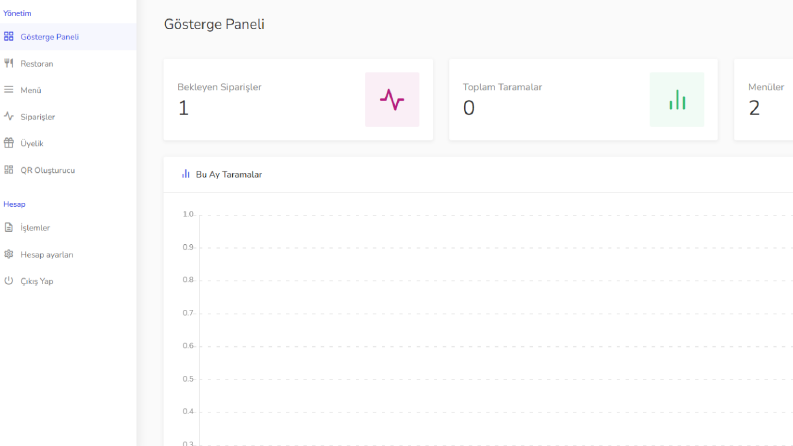
Task: Click the Yönetim section header
Action: [x=17, y=13]
